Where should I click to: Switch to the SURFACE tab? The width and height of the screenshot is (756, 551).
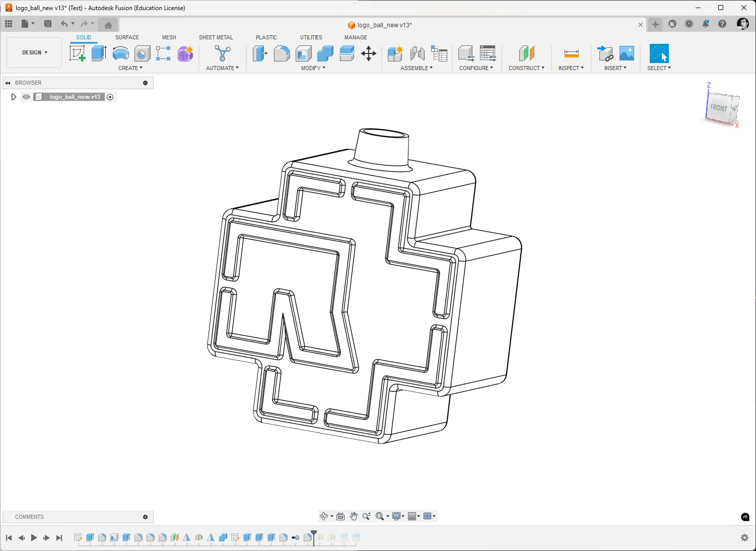pos(127,37)
